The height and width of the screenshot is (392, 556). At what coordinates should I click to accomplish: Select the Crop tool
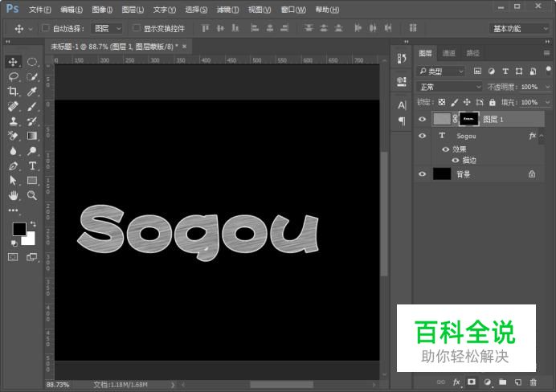coord(13,92)
